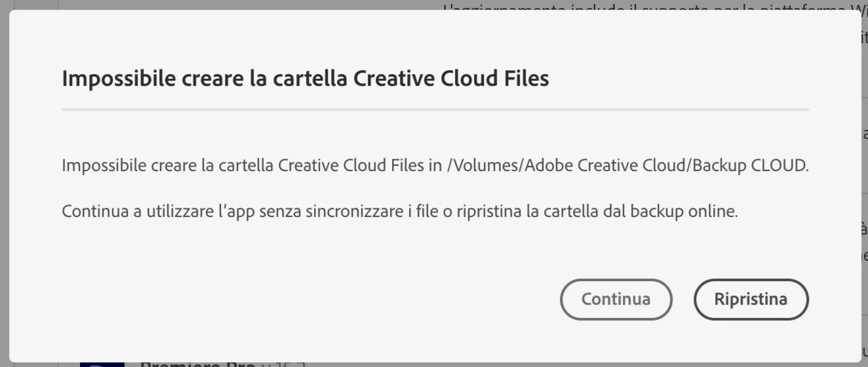Click the v15.2 version label

click(x=283, y=364)
